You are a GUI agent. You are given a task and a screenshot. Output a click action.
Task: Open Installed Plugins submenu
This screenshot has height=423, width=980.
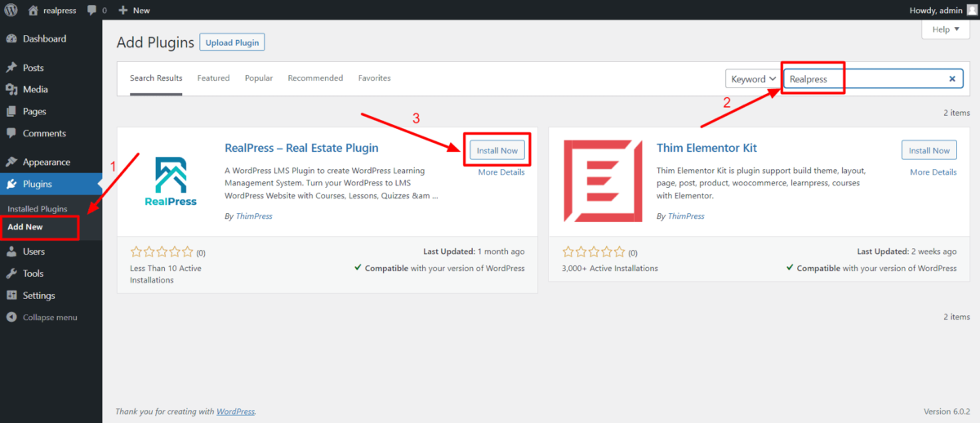click(38, 209)
